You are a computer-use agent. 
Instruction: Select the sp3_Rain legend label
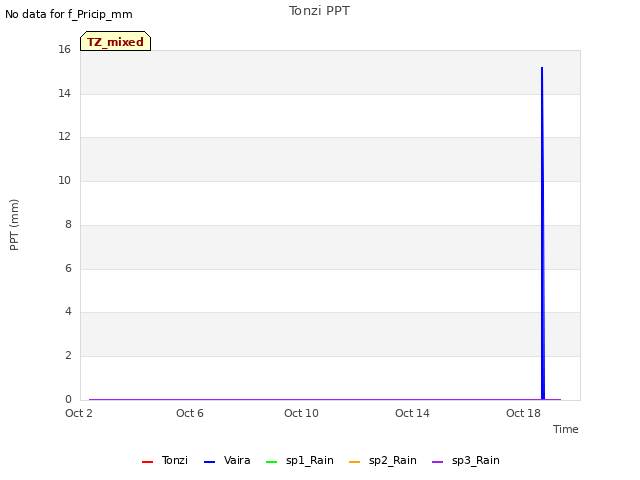[x=476, y=460]
